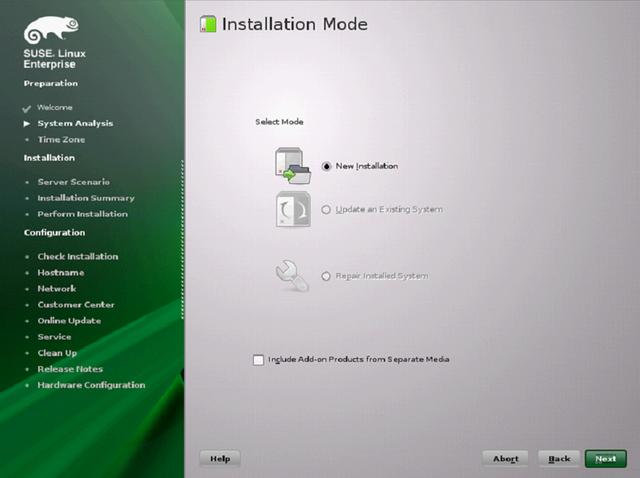640x478 pixels.
Task: Click the Hardware Configuration step
Action: pyautogui.click(x=91, y=385)
